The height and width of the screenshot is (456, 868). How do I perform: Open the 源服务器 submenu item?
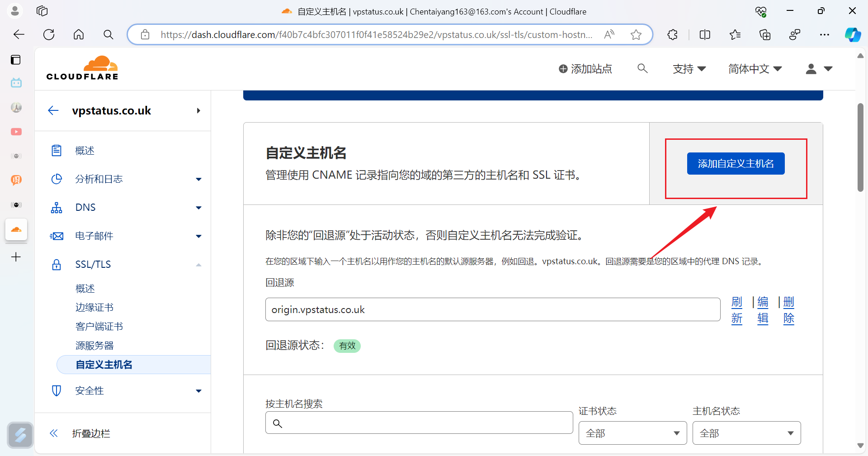(x=94, y=346)
